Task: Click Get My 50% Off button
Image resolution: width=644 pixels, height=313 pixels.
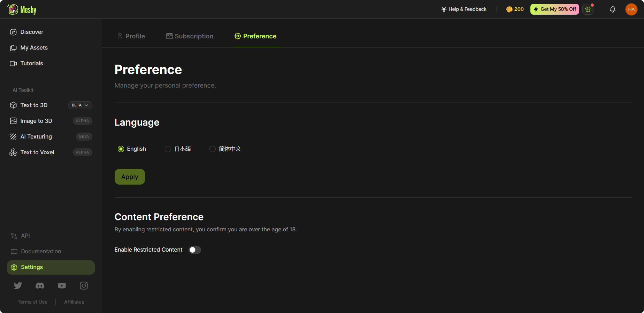Action: 555,9
